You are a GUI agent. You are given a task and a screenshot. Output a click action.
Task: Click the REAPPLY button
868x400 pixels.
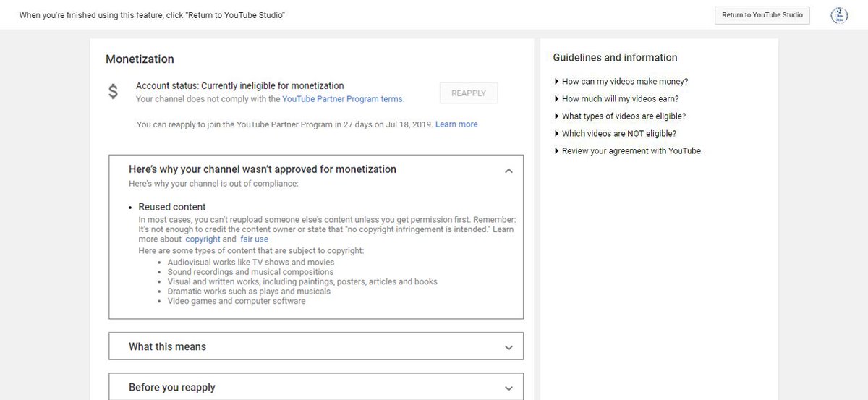[469, 93]
